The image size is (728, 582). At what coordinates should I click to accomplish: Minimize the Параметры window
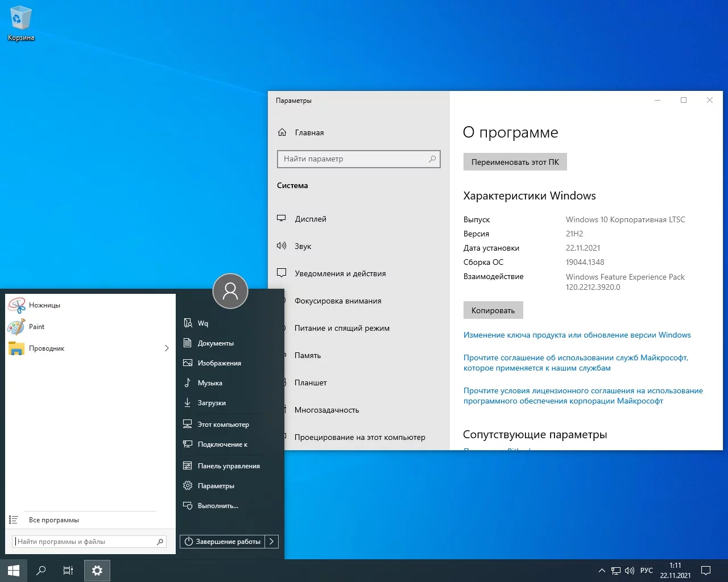[x=657, y=100]
